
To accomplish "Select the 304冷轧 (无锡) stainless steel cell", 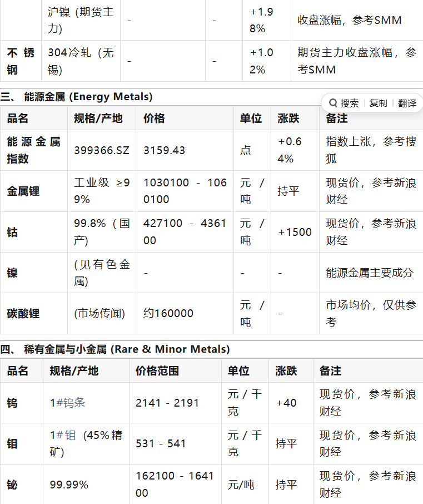I will tap(80, 61).
